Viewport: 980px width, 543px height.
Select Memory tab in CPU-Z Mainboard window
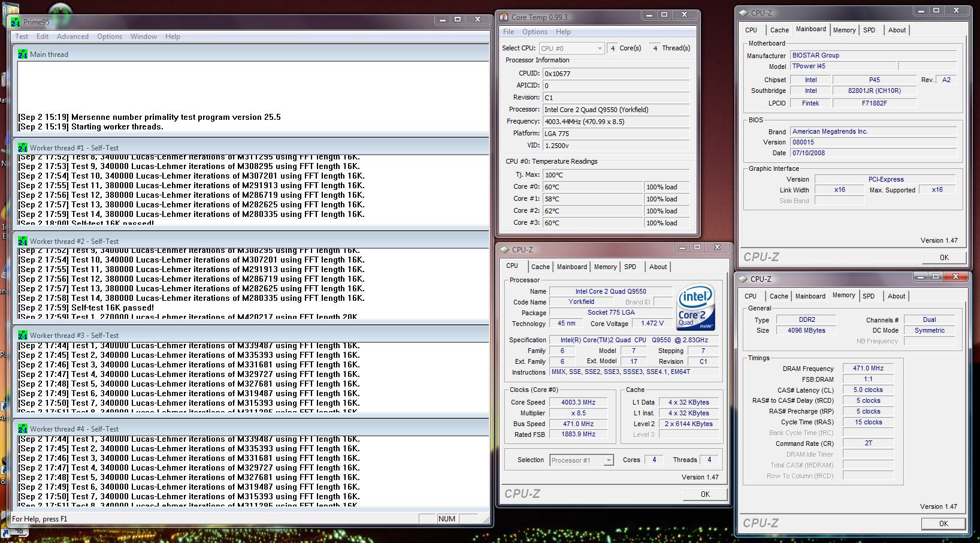coord(844,30)
